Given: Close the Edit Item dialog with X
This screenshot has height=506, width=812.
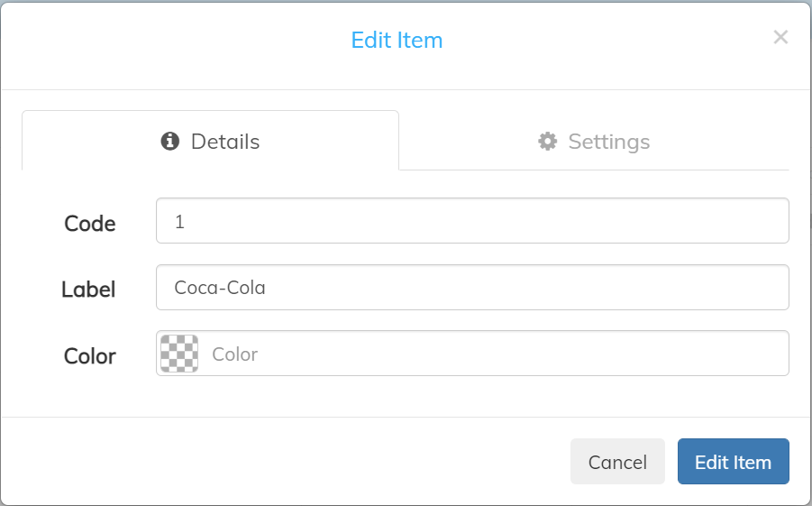Looking at the screenshot, I should [780, 37].
